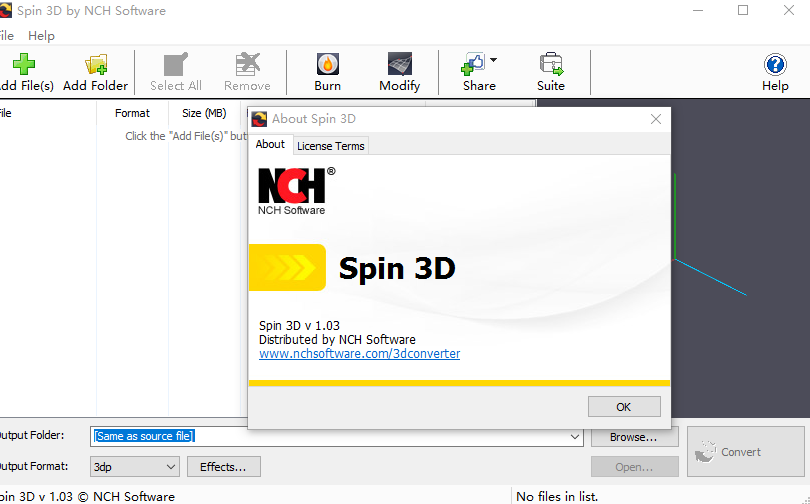The image size is (810, 504).
Task: Open the File menu
Action: (6, 36)
